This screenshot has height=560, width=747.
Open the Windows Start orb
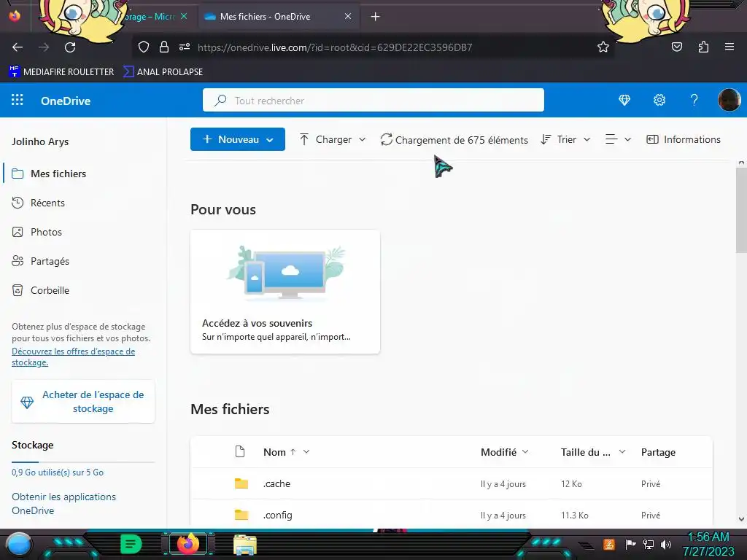(x=18, y=544)
